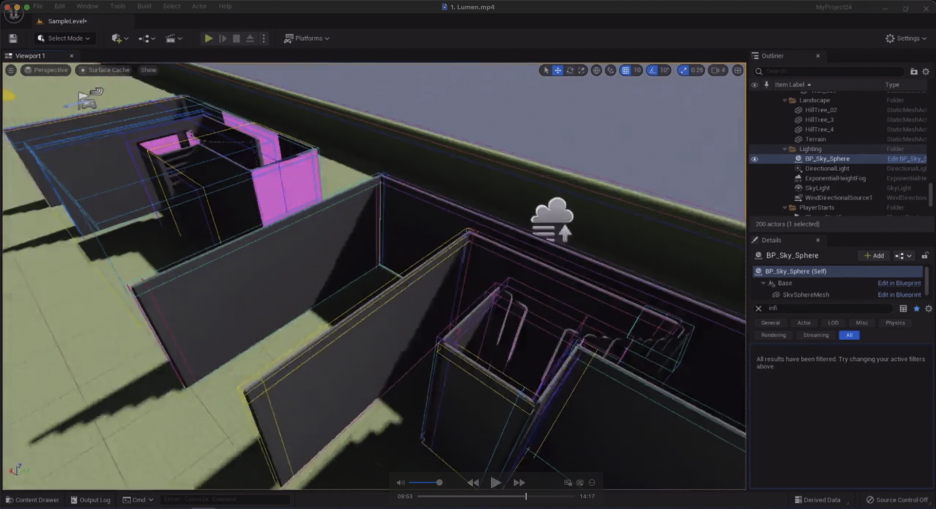936x509 pixels.
Task: Open the Content Drawer
Action: pos(32,500)
